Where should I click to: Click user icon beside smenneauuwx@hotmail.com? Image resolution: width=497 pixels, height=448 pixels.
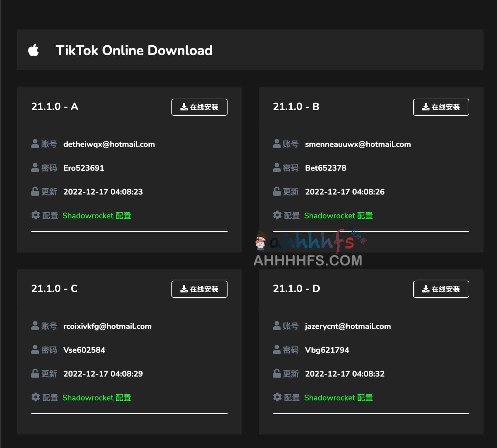coord(277,144)
